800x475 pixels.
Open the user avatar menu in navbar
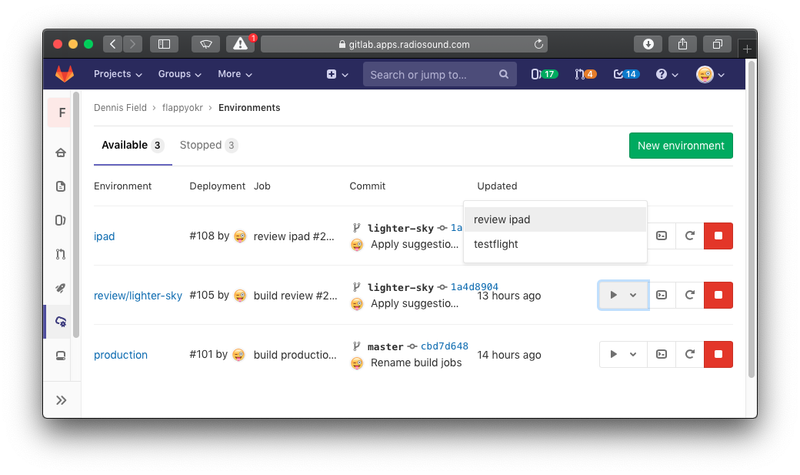coord(710,74)
